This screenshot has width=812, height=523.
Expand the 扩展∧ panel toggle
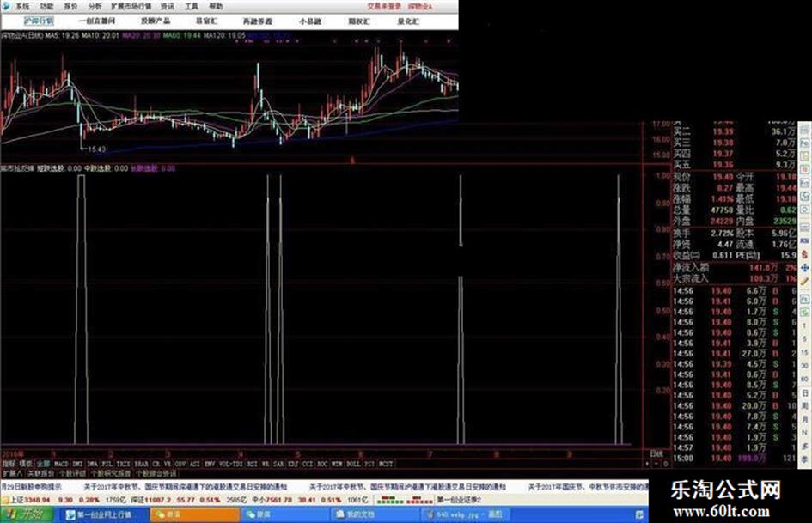pos(12,473)
